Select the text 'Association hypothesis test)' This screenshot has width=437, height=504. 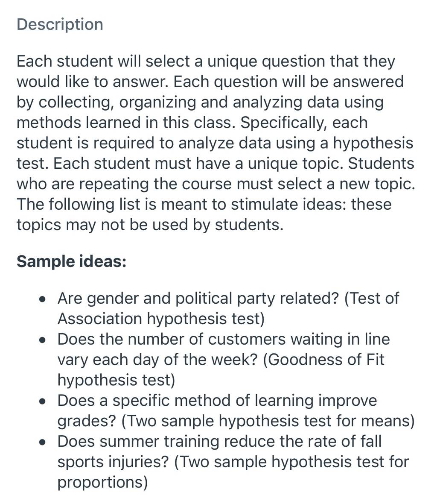point(161,319)
